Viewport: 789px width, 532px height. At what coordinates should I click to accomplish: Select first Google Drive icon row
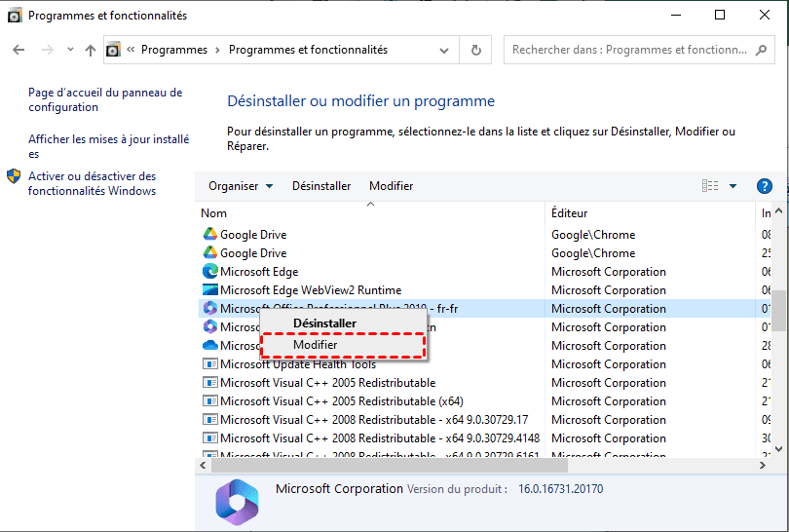tap(209, 234)
